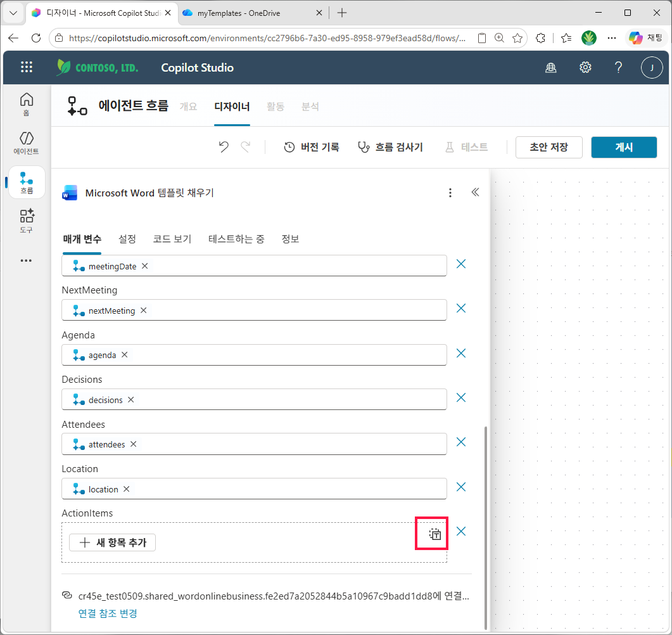Image resolution: width=672 pixels, height=635 pixels.
Task: Open Tools (도구) in left sidebar
Action: tap(27, 221)
